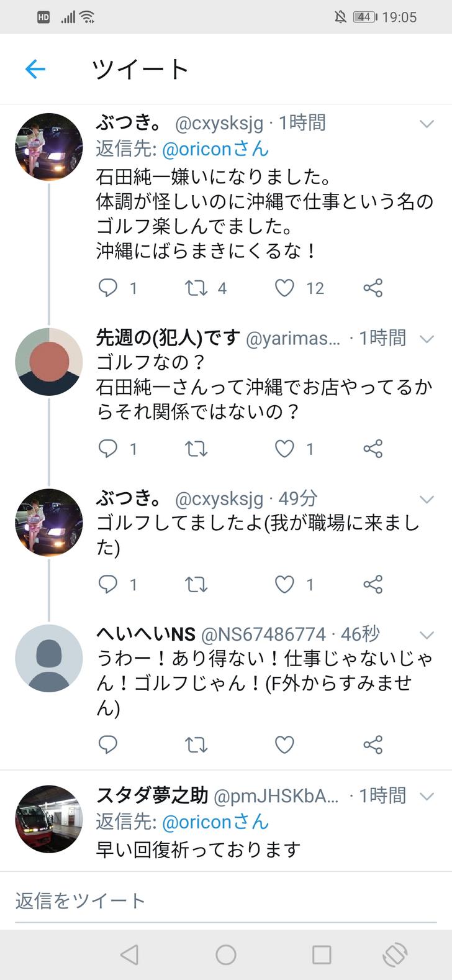The height and width of the screenshot is (980, 452).
Task: Open options menu on ぶつき。's first tweet
Action: point(427,124)
